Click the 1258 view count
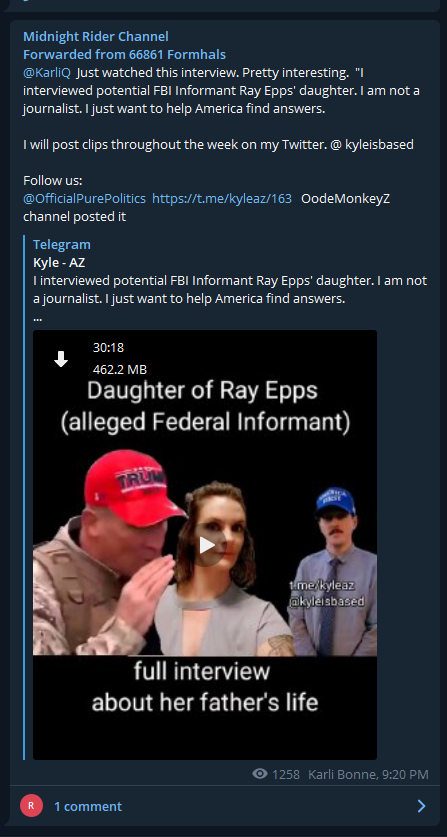The image size is (447, 837). coord(286,774)
